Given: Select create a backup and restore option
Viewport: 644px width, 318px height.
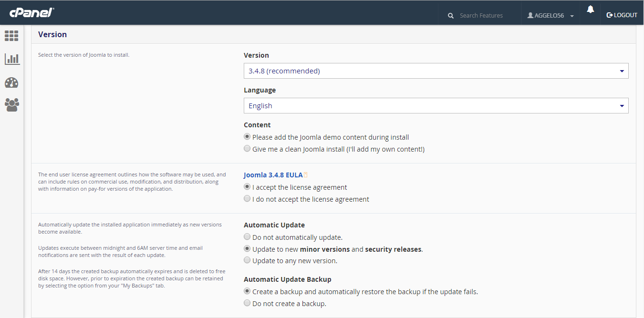Looking at the screenshot, I should click(247, 291).
